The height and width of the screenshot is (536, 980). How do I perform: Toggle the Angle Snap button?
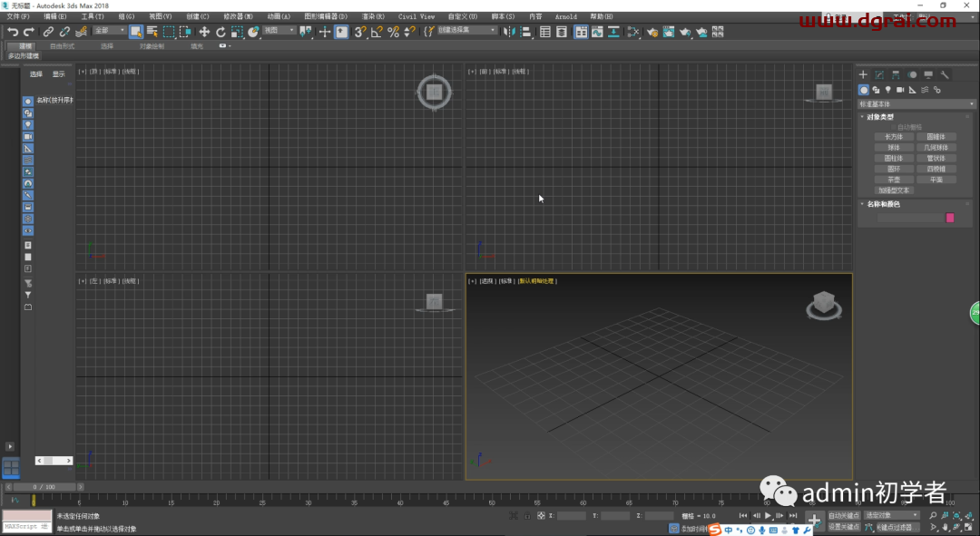click(377, 31)
